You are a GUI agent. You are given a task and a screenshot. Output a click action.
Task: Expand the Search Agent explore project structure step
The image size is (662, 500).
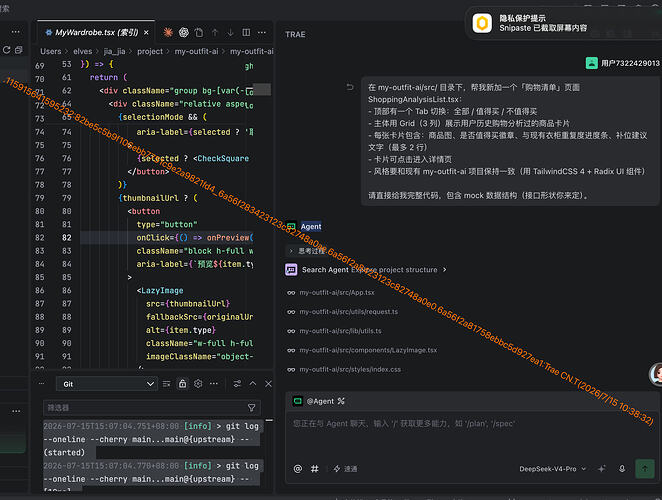pyautogui.click(x=366, y=269)
